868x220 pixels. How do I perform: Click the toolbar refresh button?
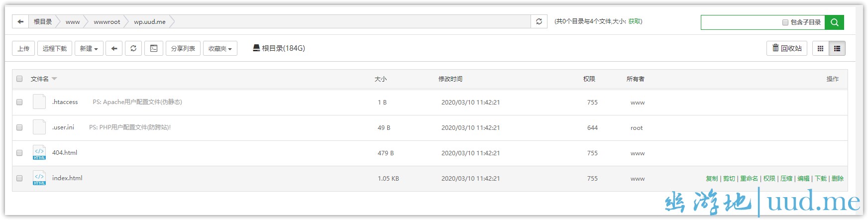[133, 49]
